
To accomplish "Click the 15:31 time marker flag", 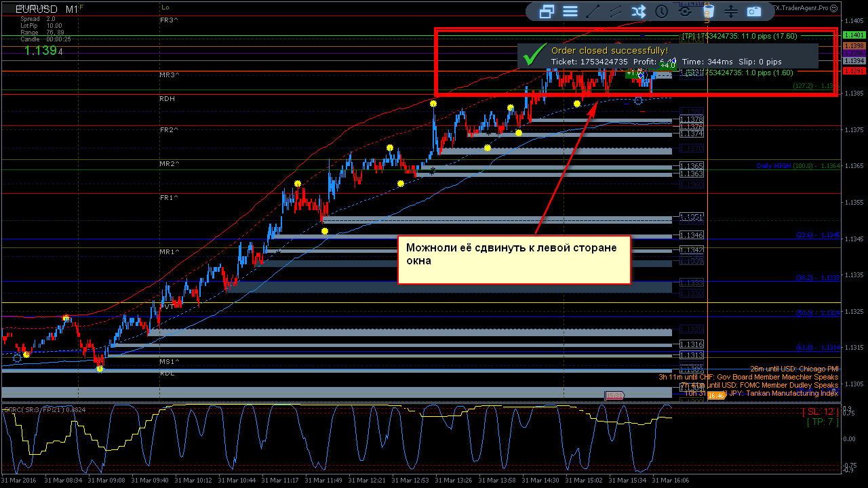I will coord(614,395).
